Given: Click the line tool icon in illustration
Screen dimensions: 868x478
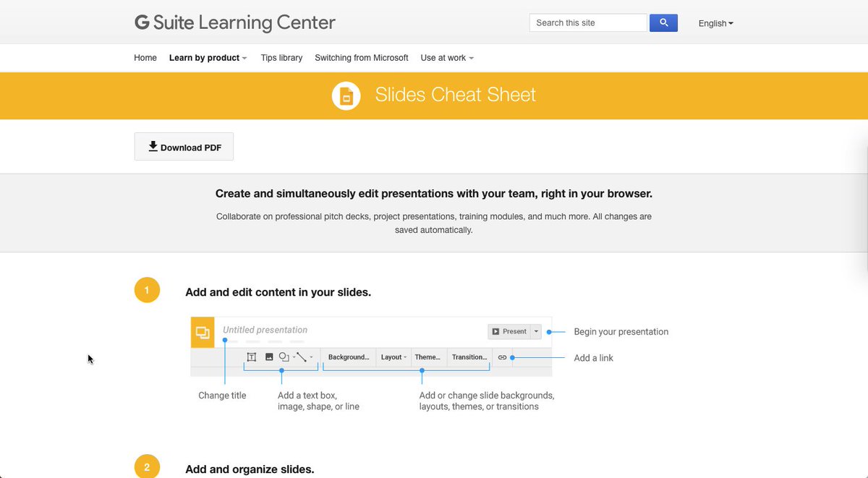Looking at the screenshot, I should click(302, 357).
